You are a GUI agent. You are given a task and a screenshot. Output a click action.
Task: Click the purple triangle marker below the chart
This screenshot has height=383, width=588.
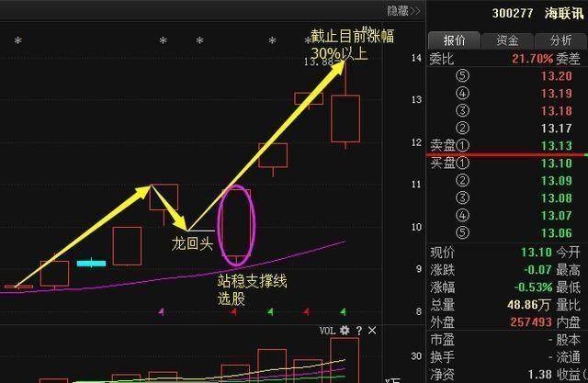pyautogui.click(x=162, y=311)
